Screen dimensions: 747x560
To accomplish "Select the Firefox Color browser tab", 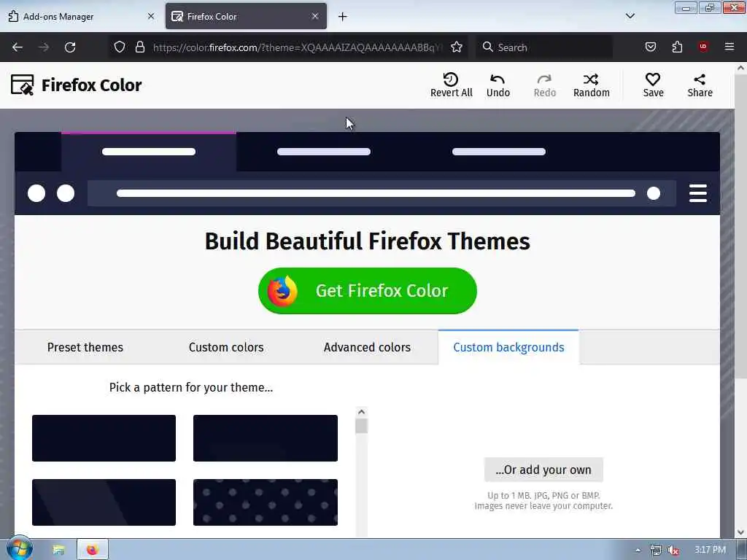I will pos(246,16).
